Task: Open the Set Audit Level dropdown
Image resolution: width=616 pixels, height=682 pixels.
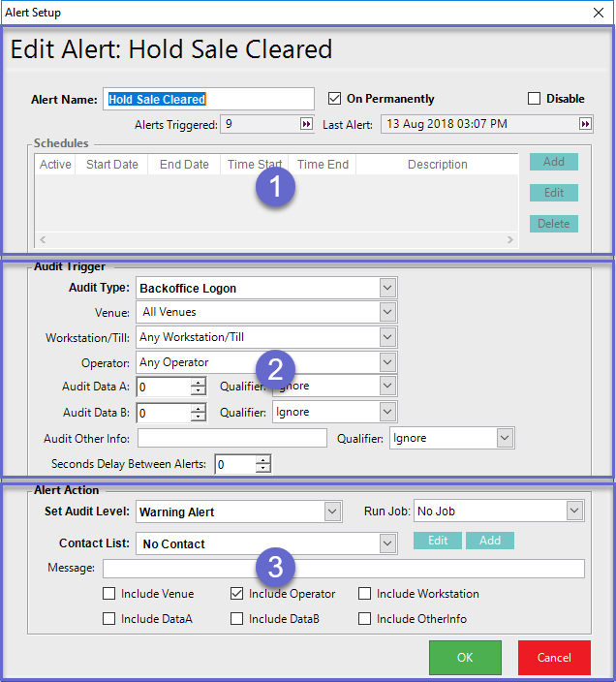Action: click(x=332, y=511)
